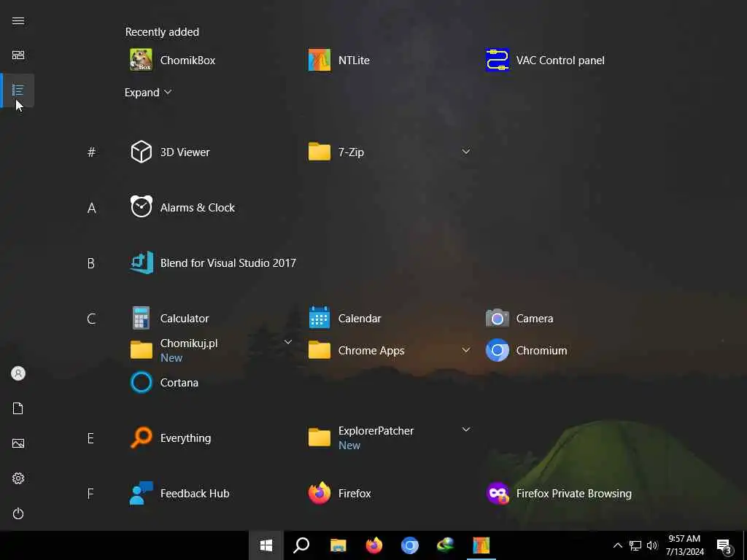Open taskbar Search
The width and height of the screenshot is (747, 560).
[x=301, y=545]
